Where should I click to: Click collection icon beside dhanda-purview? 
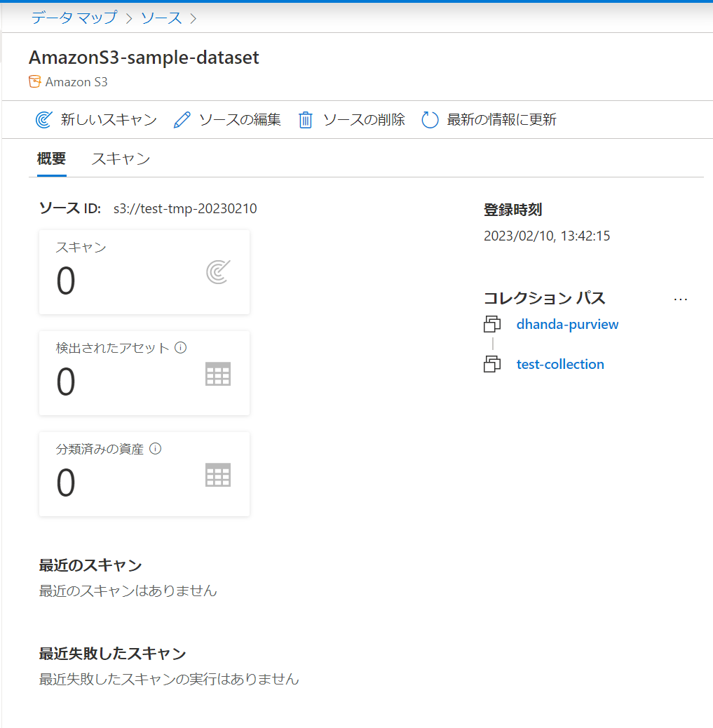[492, 324]
